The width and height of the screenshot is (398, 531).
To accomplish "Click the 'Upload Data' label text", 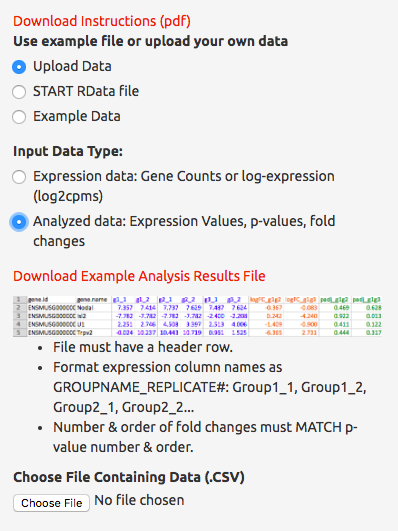I will click(x=72, y=66).
